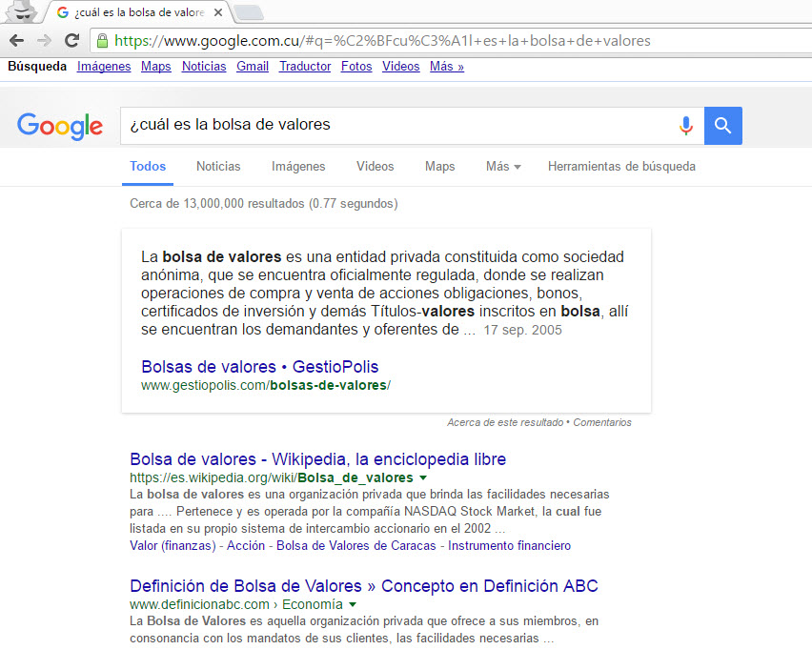Open Instrumento financiero sitelink
The image size is (812, 670).
509,546
